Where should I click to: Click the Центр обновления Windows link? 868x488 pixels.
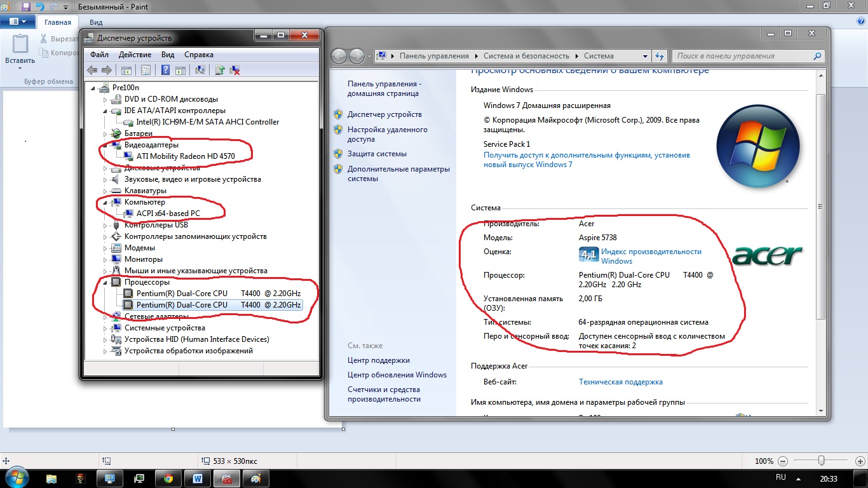[397, 375]
